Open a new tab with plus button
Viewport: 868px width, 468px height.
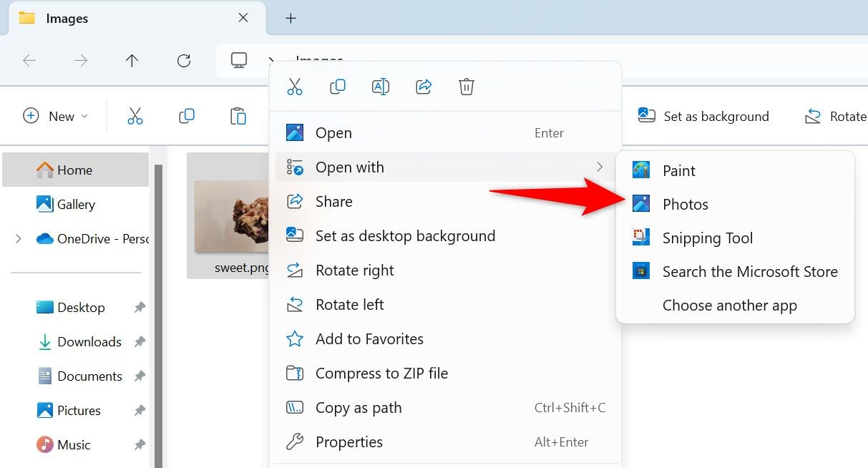[291, 19]
